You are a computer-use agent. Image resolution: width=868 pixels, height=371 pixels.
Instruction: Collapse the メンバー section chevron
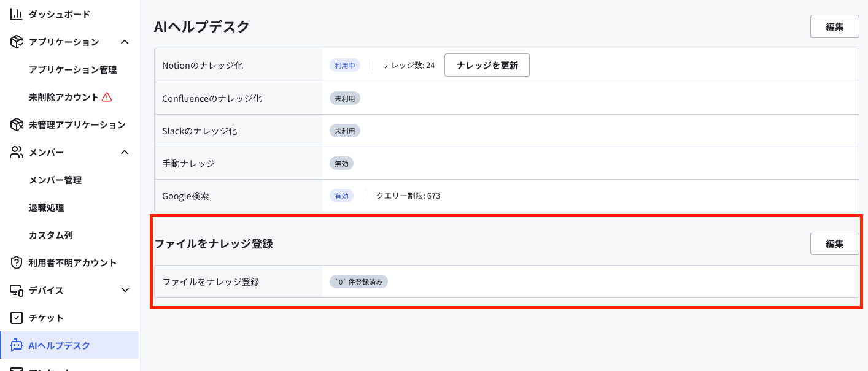tap(125, 152)
